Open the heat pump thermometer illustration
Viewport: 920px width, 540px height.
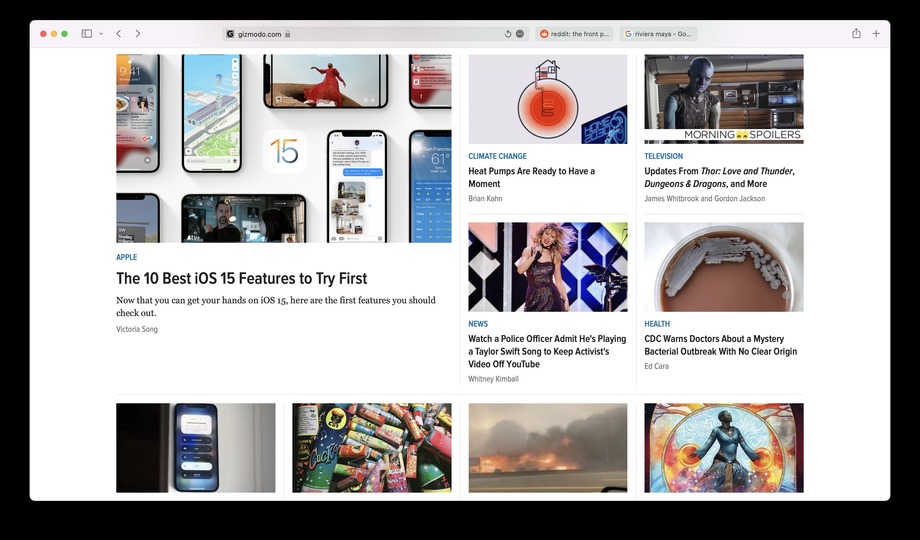[547, 99]
